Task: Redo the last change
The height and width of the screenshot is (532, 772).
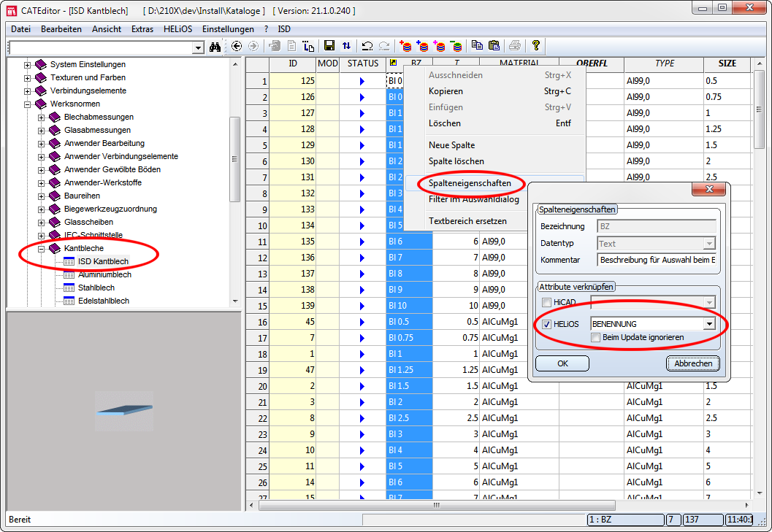Action: (384, 46)
